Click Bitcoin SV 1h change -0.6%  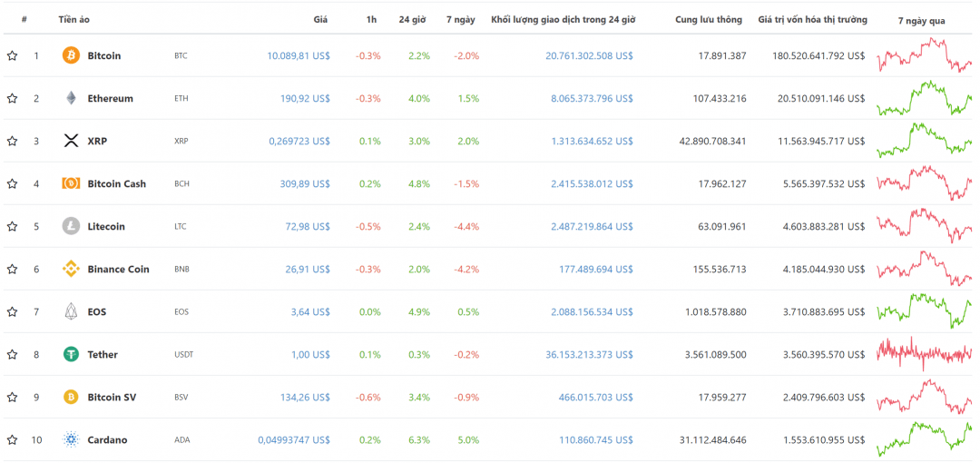pos(368,397)
